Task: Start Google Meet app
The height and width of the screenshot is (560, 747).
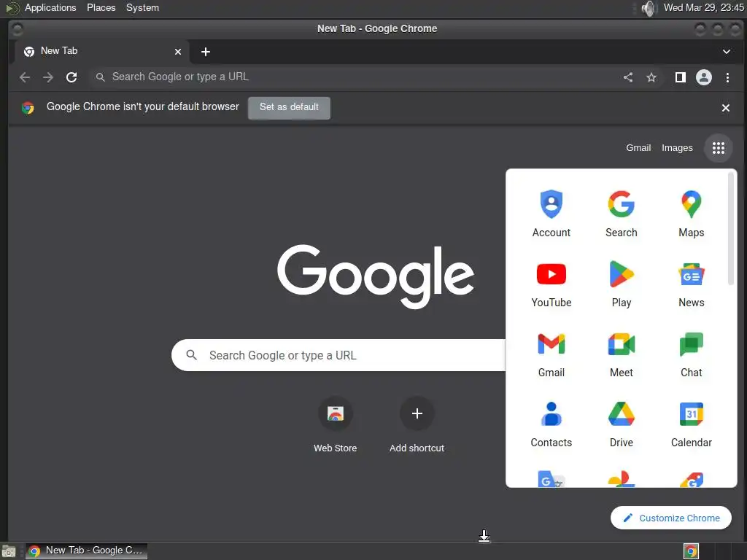Action: pyautogui.click(x=622, y=354)
